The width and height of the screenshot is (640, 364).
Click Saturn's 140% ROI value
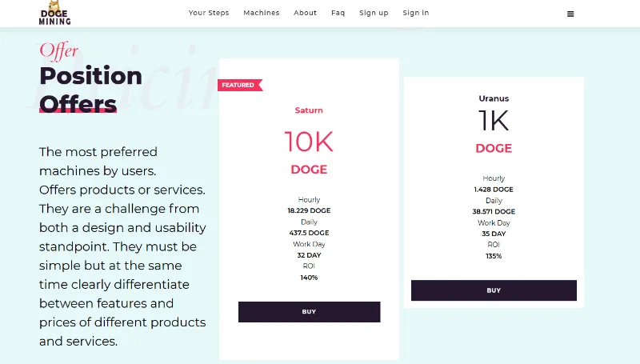pyautogui.click(x=309, y=278)
